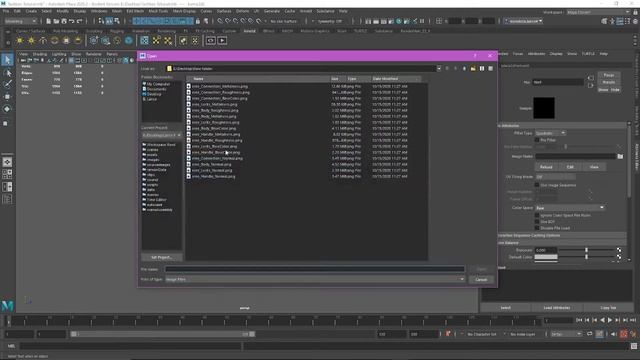The height and width of the screenshot is (360, 640).
Task: Open the Arnold menu
Action: coord(306,11)
